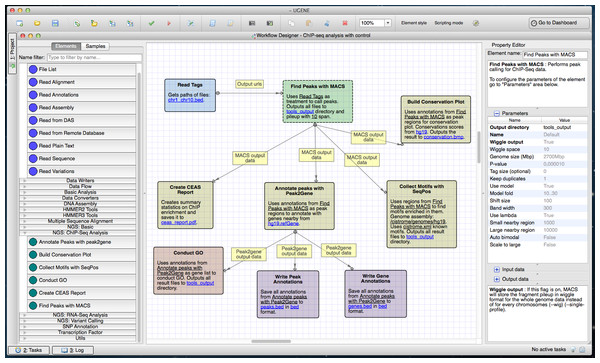Click the peaks.bed link
Image resolution: width=600 pixels, height=363 pixels.
click(272, 307)
